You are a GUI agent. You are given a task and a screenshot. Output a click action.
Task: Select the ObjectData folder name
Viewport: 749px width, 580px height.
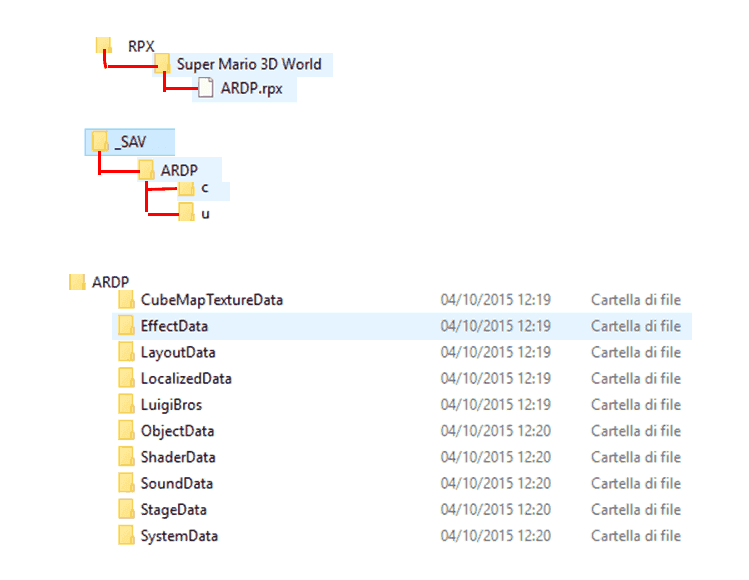point(177,431)
